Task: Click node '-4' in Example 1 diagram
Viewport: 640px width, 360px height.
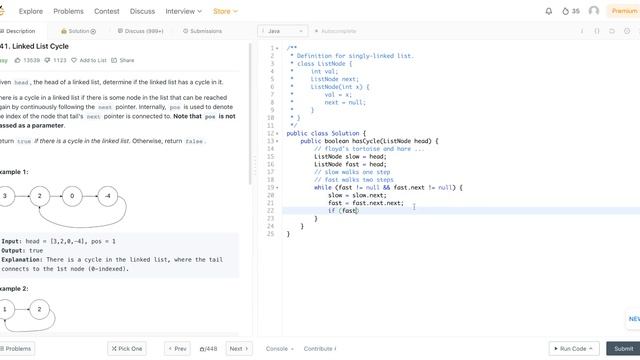Action: pyautogui.click(x=108, y=196)
